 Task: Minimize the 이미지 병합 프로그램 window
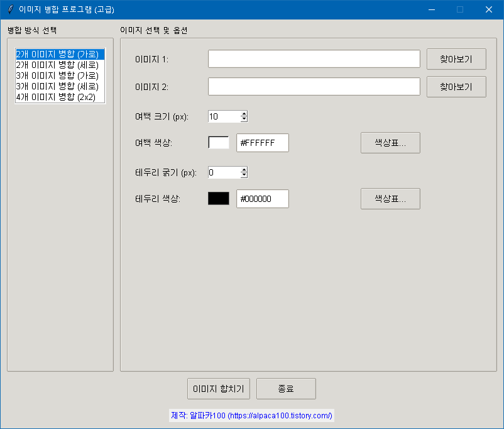pos(432,9)
